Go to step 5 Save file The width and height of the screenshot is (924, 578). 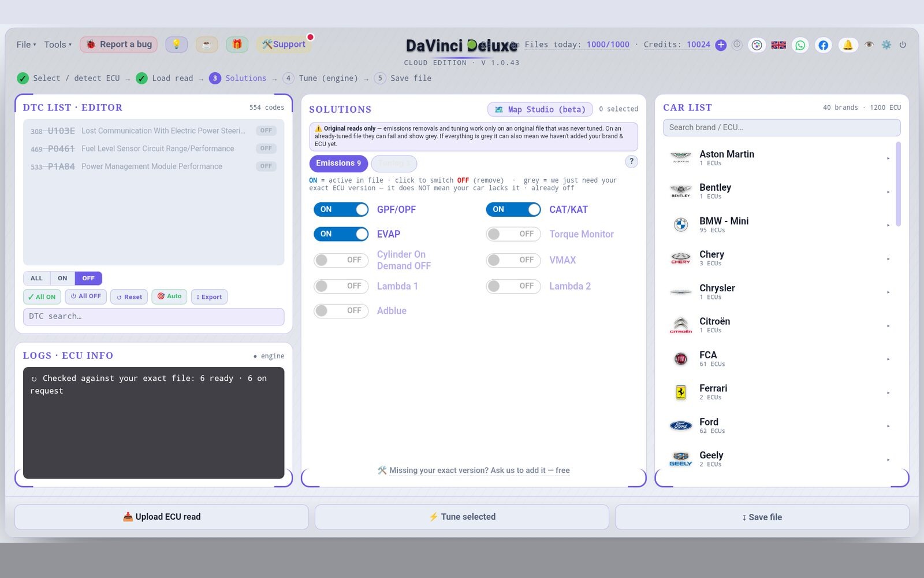pos(403,78)
